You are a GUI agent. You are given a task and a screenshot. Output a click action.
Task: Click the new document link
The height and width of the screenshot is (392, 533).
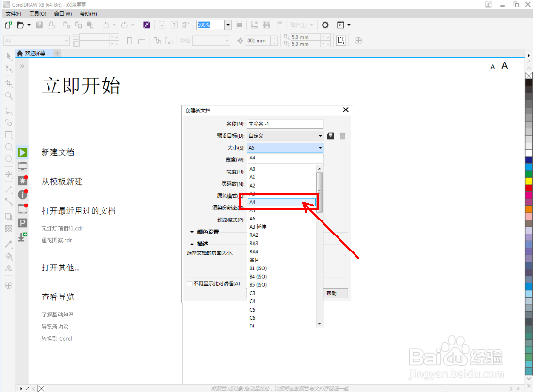[x=58, y=152]
